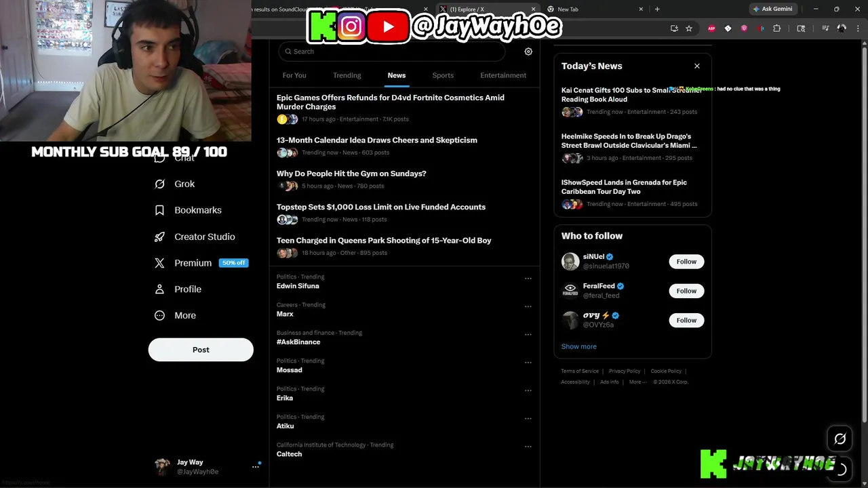This screenshot has height=488, width=868.
Task: Open more options for Atiku trend
Action: click(528, 418)
